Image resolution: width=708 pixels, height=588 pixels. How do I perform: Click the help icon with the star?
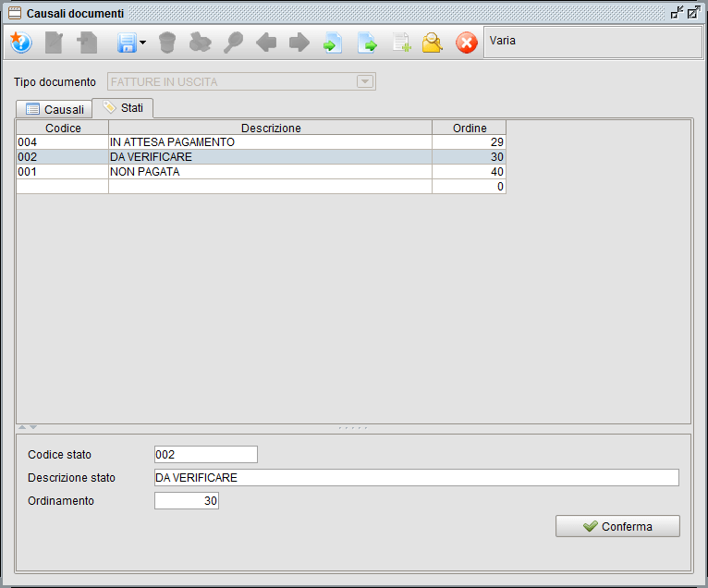21,43
